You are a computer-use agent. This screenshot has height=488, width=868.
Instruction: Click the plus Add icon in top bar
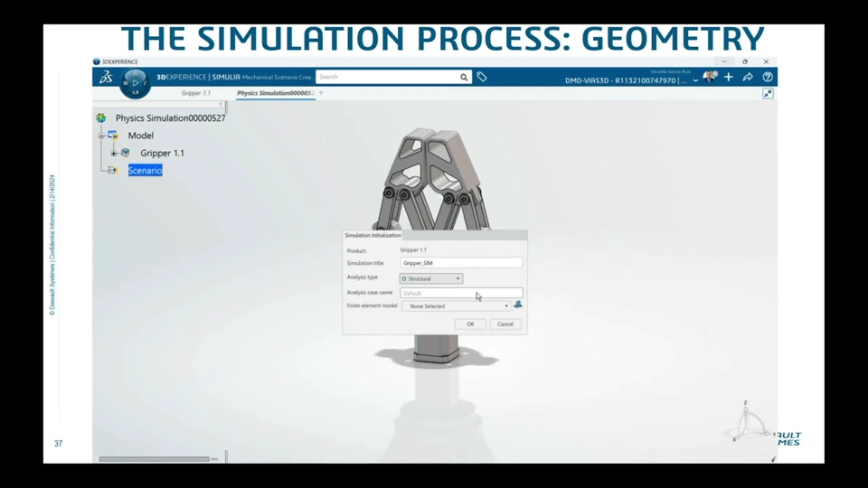tap(729, 77)
